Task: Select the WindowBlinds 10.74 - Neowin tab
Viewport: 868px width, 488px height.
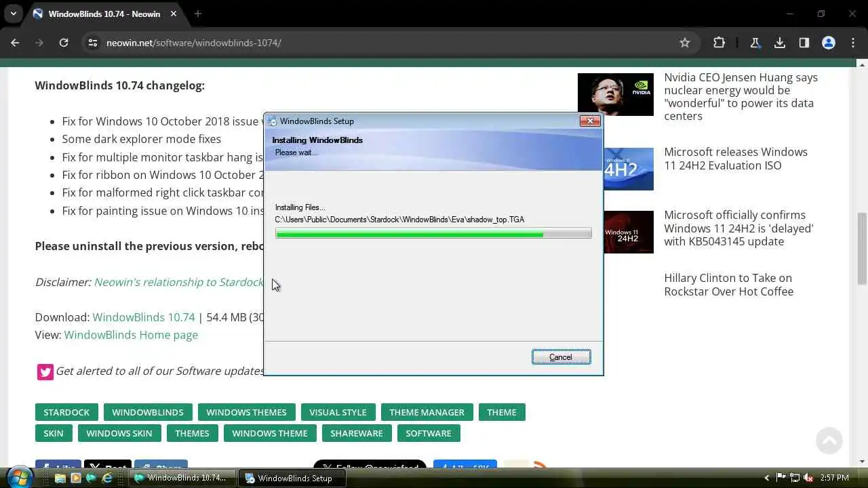Action: pos(104,14)
